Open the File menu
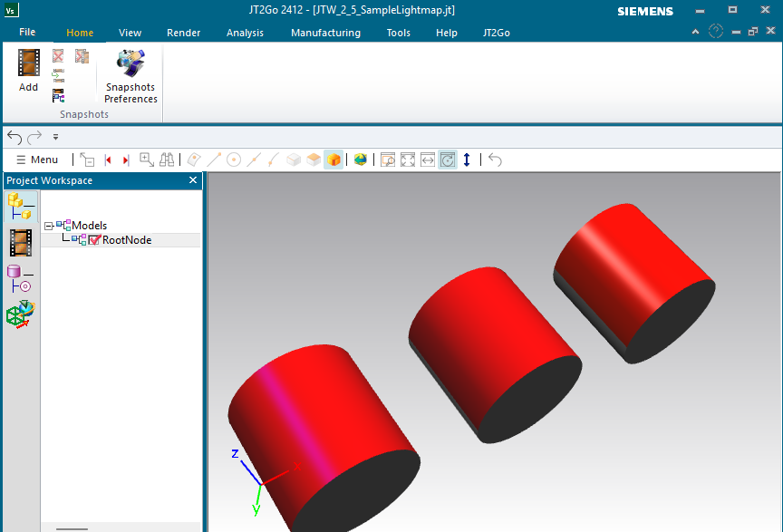Viewport: 783px width, 532px height. pyautogui.click(x=27, y=33)
